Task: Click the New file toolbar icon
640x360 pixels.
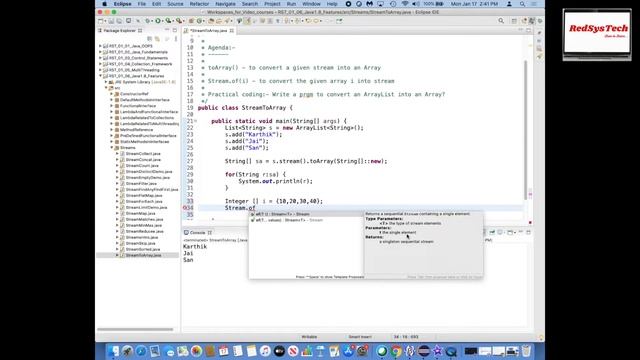Action: point(100,21)
